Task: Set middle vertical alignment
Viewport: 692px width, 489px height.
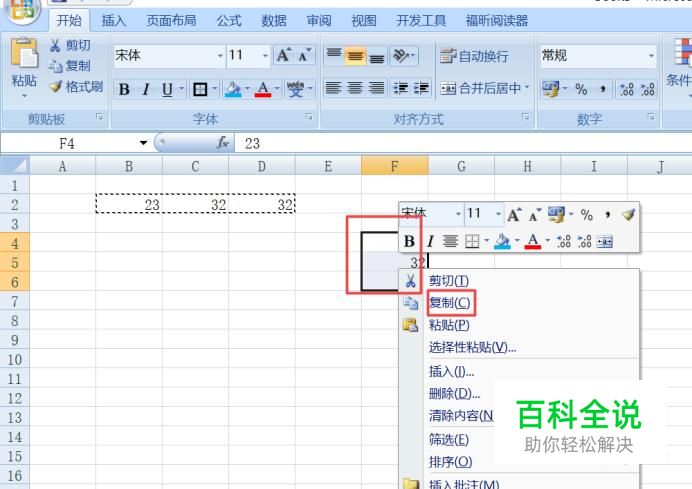Action: [355, 56]
